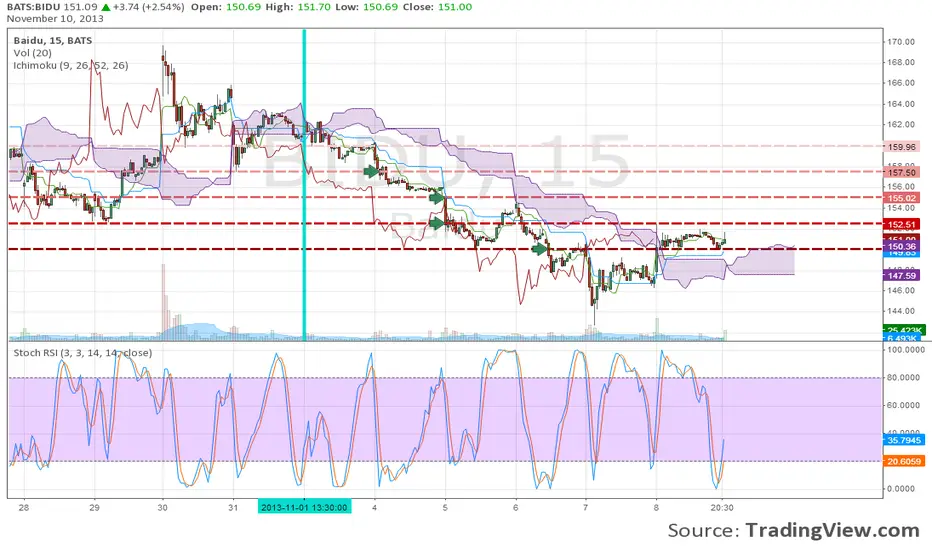The image size is (932, 550).
Task: Click the 6 date on time axis
Action: tap(515, 507)
